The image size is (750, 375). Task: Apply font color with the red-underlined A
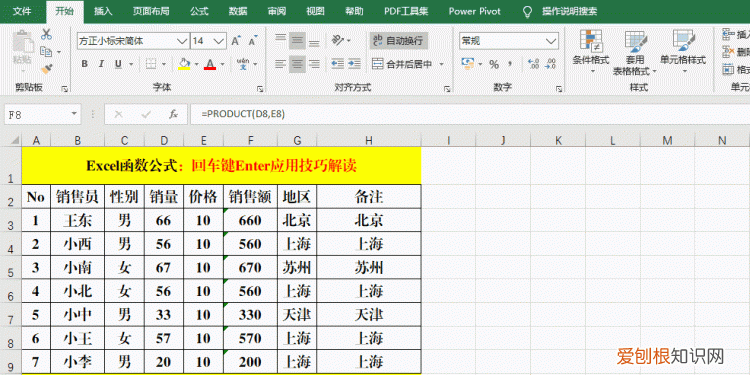pos(210,64)
